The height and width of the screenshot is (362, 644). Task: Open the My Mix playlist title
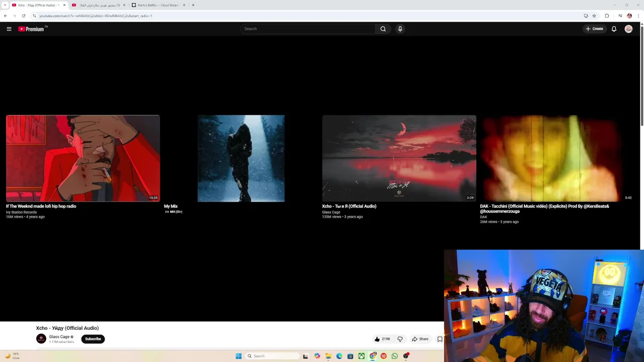171,206
